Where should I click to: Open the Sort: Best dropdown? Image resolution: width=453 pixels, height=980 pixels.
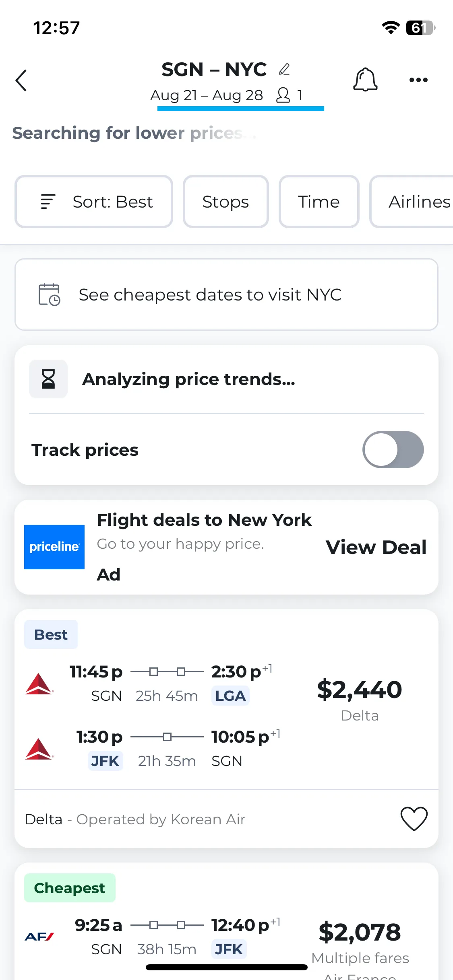(94, 202)
